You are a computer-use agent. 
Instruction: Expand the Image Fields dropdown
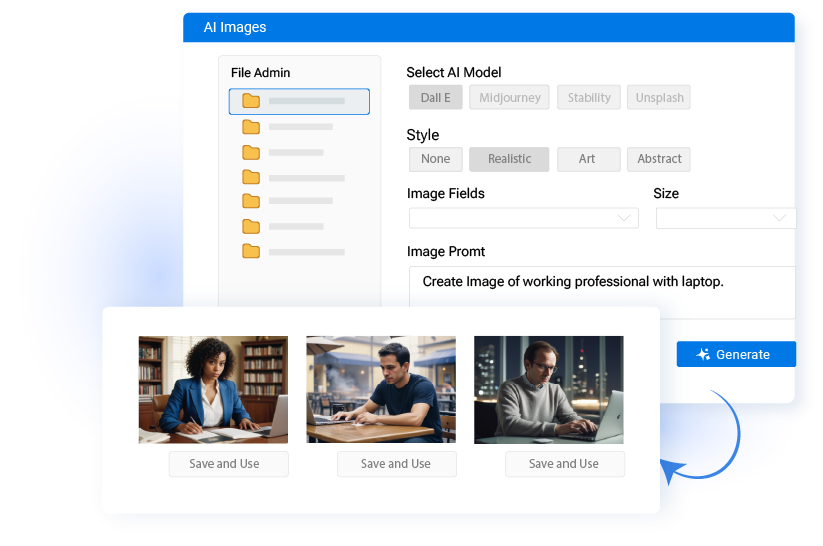(523, 218)
